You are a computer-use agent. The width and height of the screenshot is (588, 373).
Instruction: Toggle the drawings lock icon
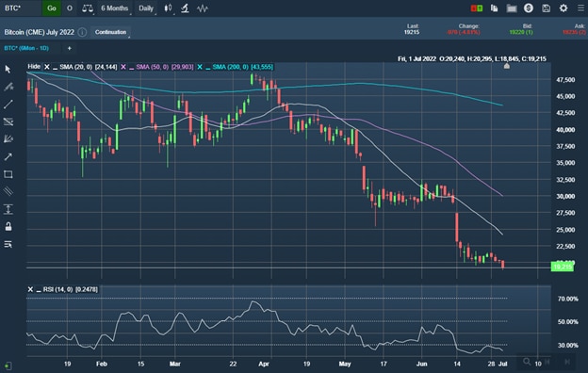point(8,226)
